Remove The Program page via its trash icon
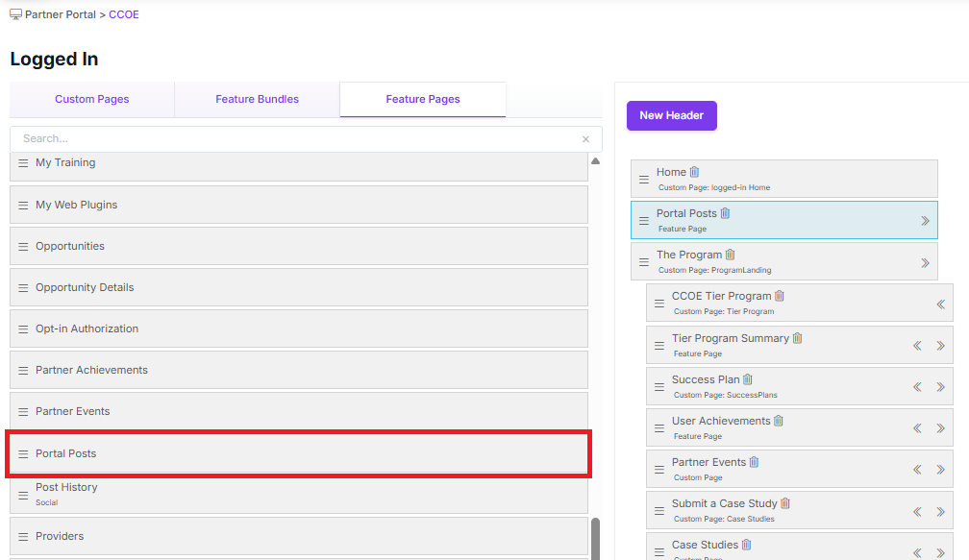This screenshot has width=969, height=560. coord(731,254)
